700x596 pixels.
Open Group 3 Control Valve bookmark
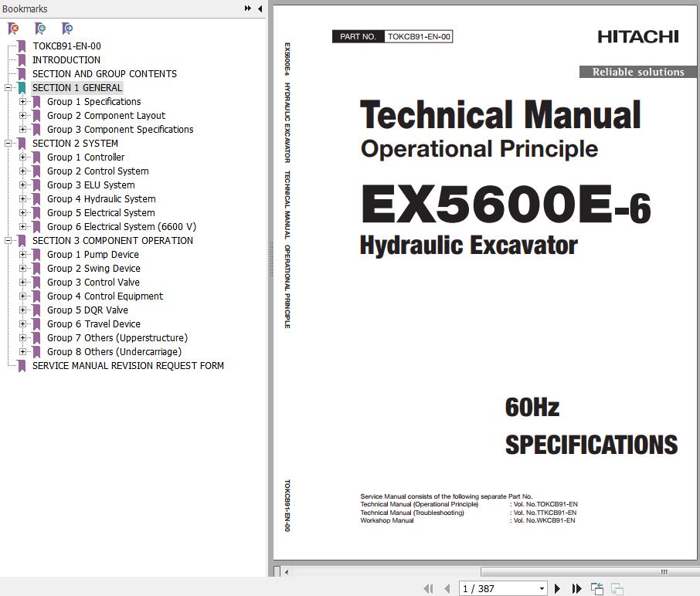click(x=93, y=283)
